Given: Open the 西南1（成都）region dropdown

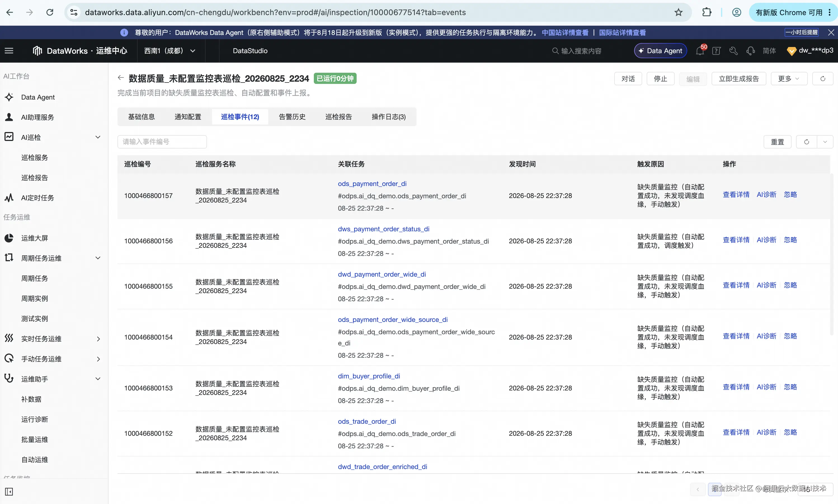Looking at the screenshot, I should click(x=170, y=51).
